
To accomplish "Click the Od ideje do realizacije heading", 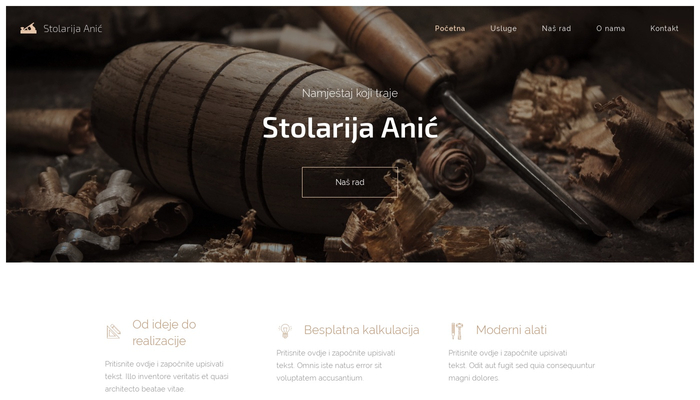I will 164,333.
